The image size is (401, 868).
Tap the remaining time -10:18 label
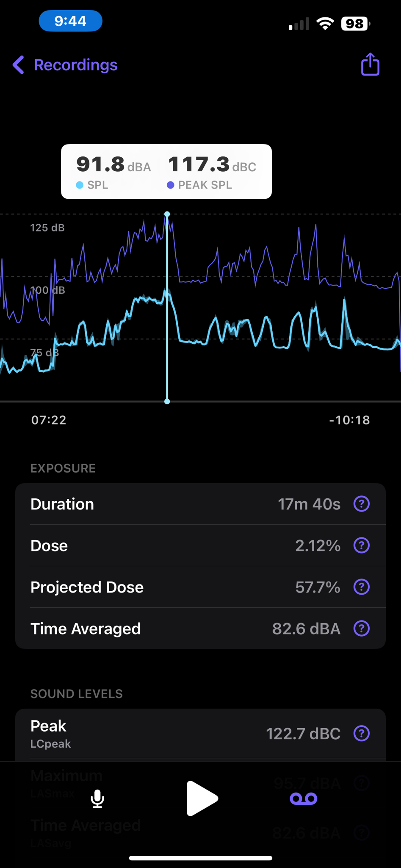[349, 420]
